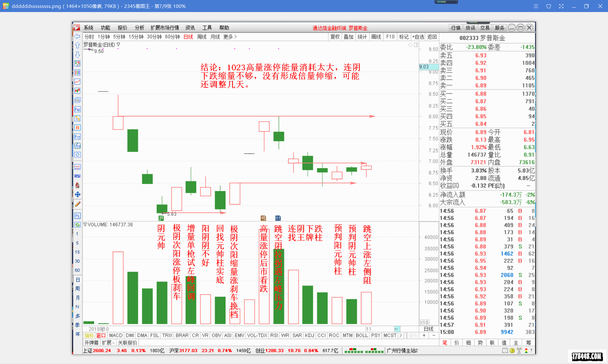Select the 周 weekly period in sidebar
The image size is (608, 364).
coord(77,289)
